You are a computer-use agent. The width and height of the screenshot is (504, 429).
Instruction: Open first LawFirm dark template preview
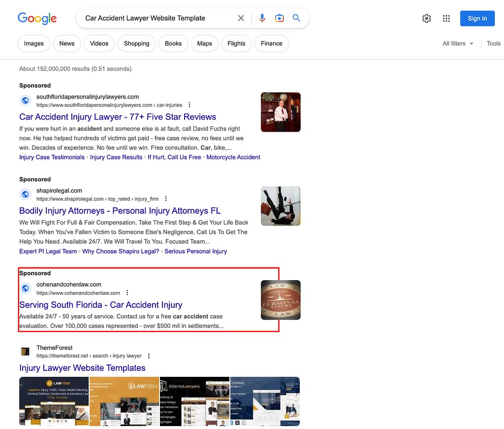click(54, 401)
